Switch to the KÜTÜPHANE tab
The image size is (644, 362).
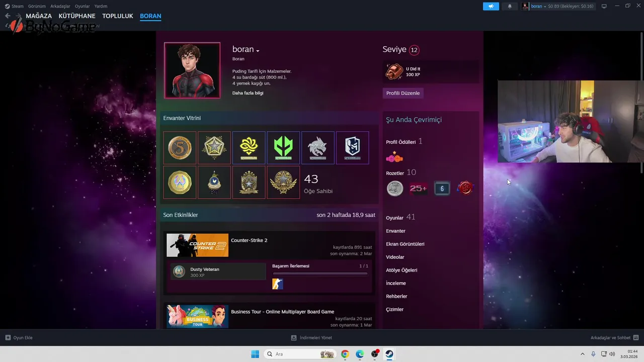coord(77,16)
